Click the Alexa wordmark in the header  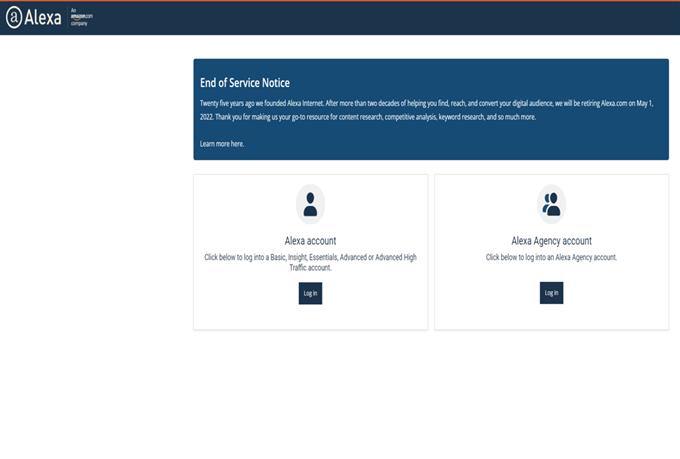click(x=43, y=18)
